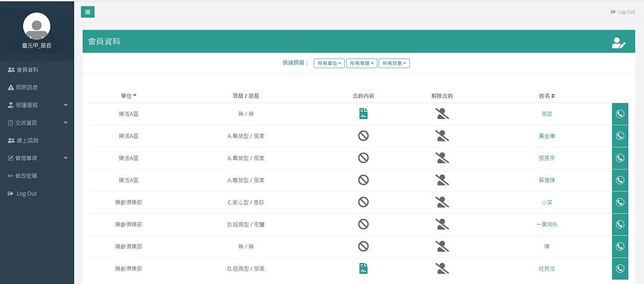This screenshot has height=284, width=644.
Task: Click the no-contract icon in 陳's row
Action: (363, 246)
